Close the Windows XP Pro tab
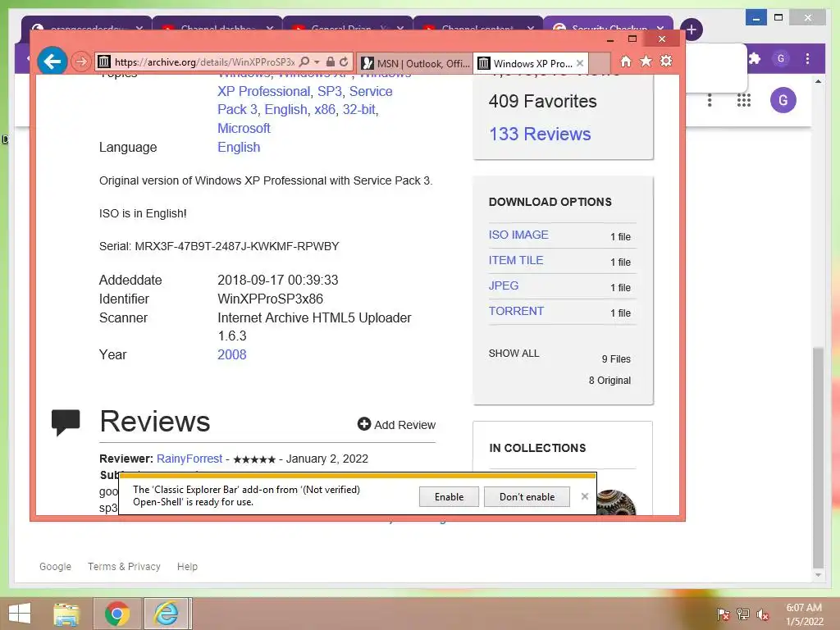 pos(580,63)
